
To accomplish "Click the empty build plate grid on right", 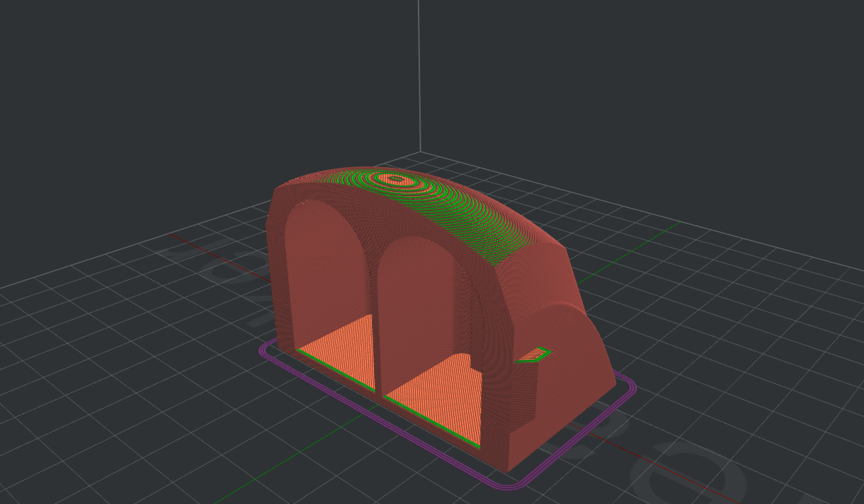I will (x=744, y=319).
